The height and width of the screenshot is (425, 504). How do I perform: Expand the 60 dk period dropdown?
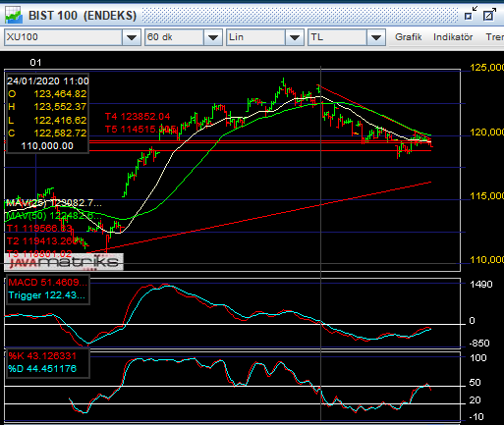click(213, 37)
